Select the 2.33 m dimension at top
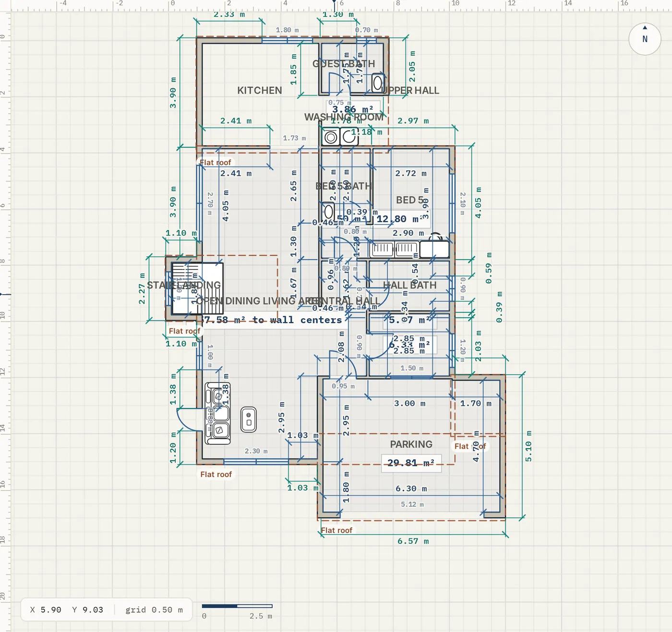The image size is (672, 632). coord(229,14)
